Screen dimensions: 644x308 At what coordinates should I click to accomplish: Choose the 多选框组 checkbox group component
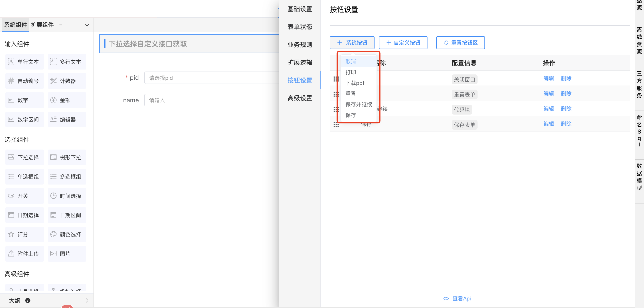[67, 177]
